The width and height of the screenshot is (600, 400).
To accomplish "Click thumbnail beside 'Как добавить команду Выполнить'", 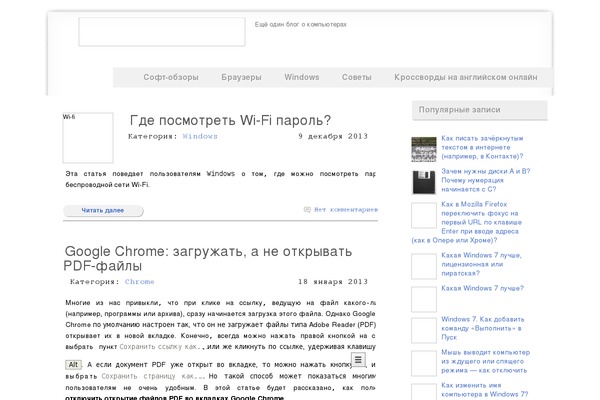I will (x=424, y=330).
